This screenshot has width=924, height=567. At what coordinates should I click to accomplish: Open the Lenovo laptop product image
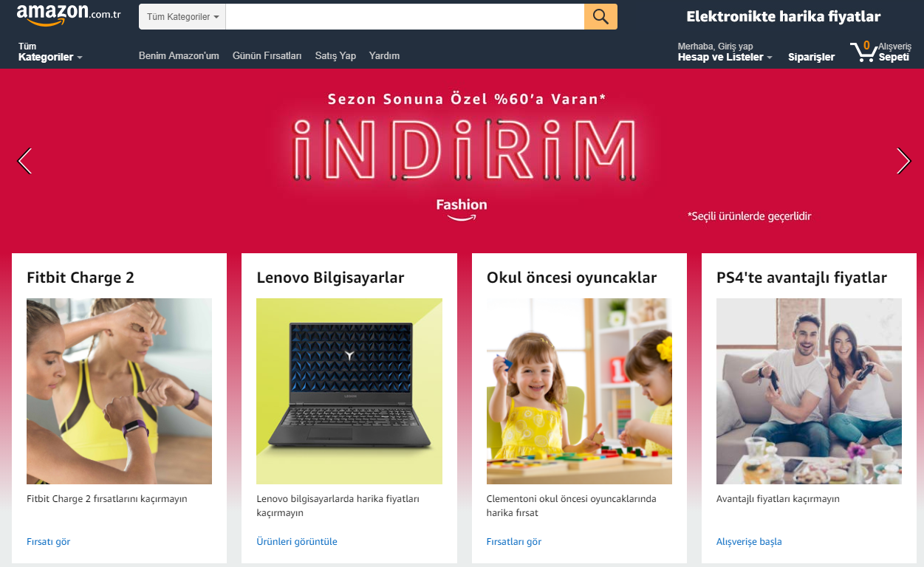point(349,391)
